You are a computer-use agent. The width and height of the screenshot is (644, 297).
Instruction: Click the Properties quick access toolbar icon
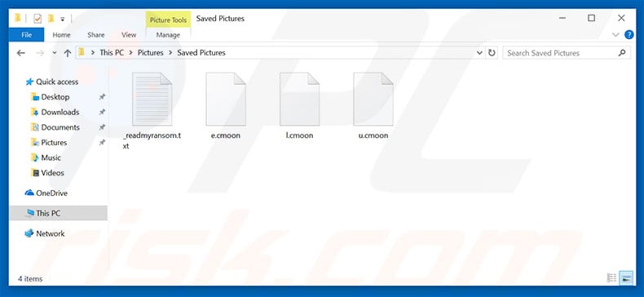37,19
